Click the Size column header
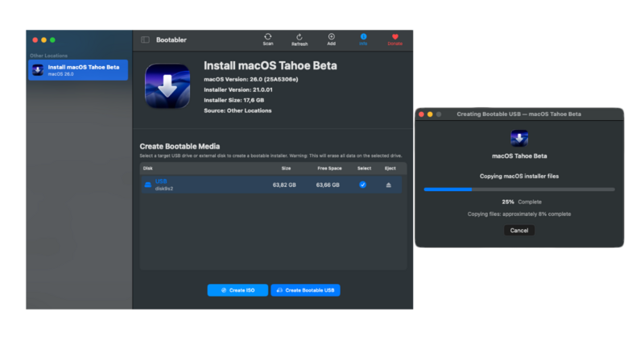The image size is (644, 341). point(287,168)
